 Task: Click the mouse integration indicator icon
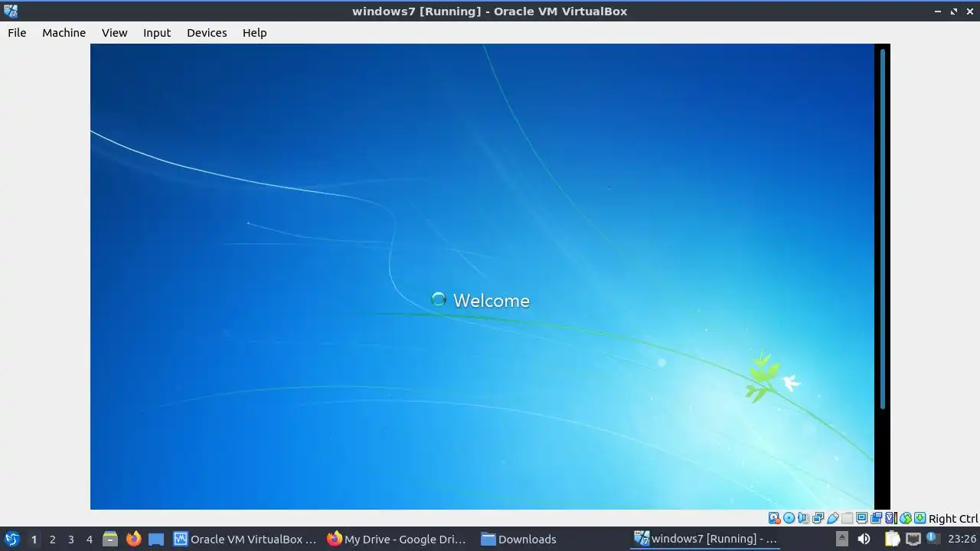click(x=906, y=518)
